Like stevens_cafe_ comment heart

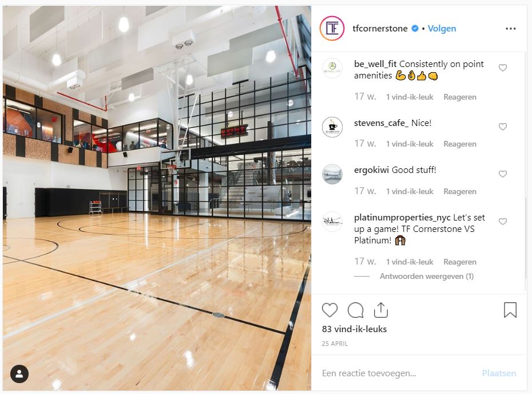(x=502, y=127)
